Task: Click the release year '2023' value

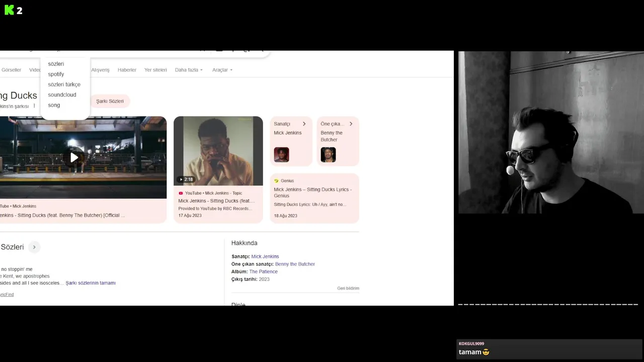Action: click(264, 279)
